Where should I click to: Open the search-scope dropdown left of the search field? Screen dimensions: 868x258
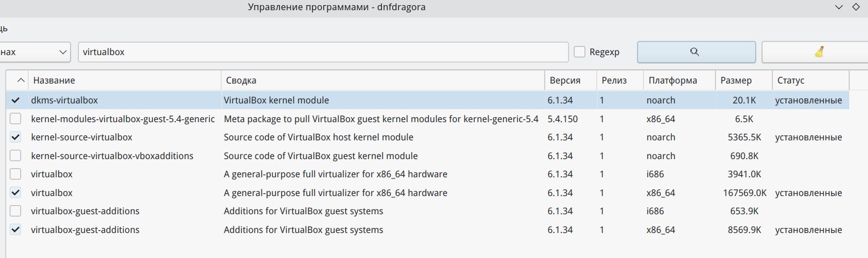coord(34,52)
